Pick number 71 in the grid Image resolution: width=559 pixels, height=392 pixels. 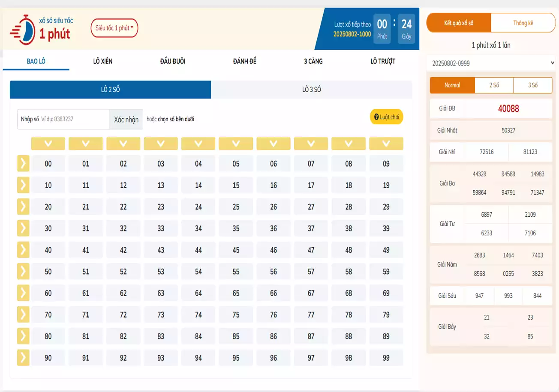(x=86, y=314)
